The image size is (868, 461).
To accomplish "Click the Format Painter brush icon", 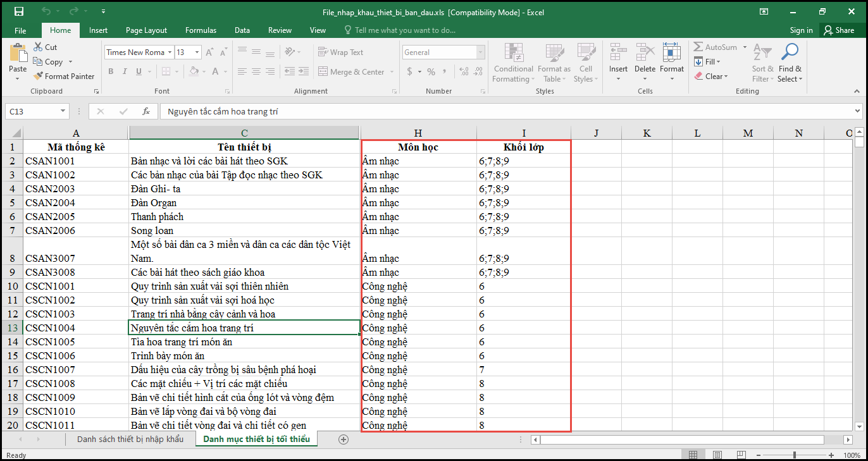I will 38,77.
